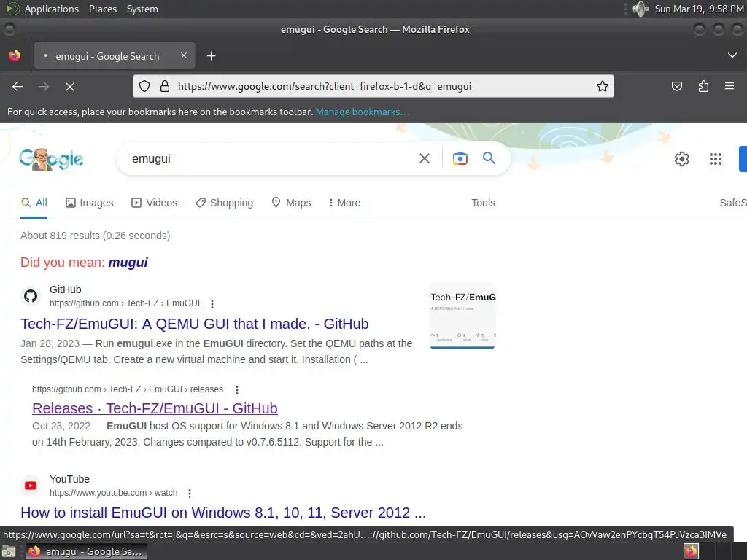The height and width of the screenshot is (560, 747).
Task: Expand the More search categories
Action: (x=344, y=203)
